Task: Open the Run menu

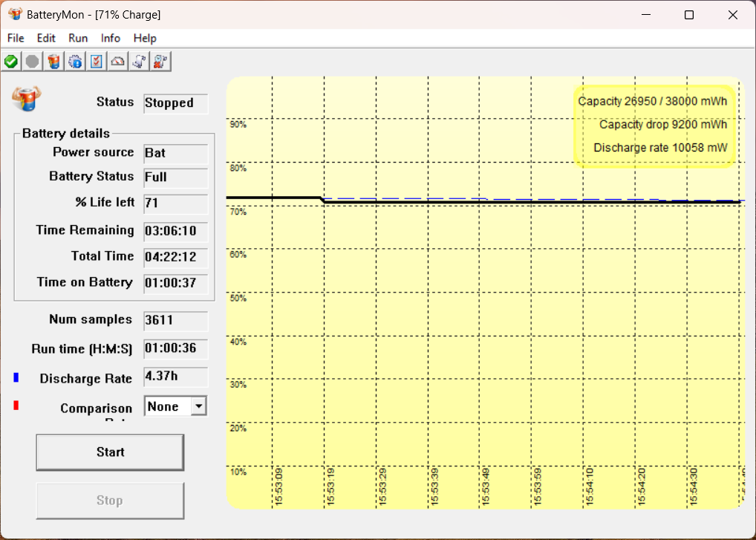Action: pos(78,38)
